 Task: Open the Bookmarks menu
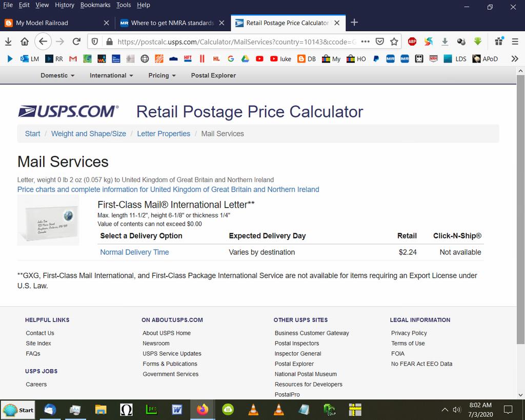point(95,5)
